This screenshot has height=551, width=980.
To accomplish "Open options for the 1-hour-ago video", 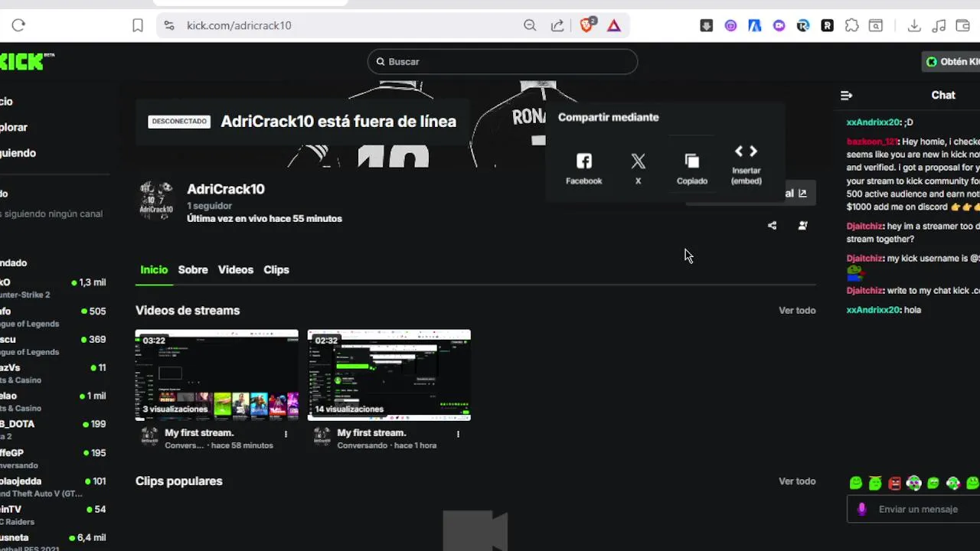I will tap(458, 434).
